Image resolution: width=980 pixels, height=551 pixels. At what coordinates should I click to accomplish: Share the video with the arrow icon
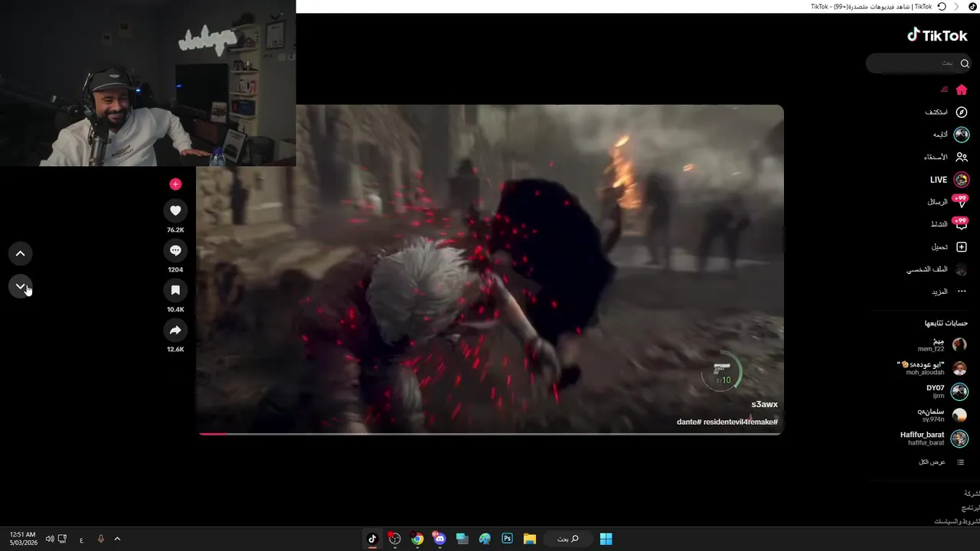(x=175, y=330)
